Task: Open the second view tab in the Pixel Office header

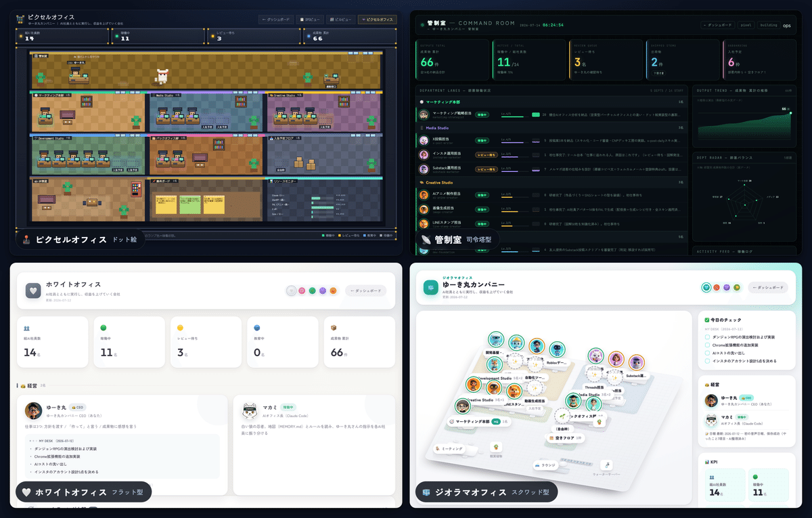Action: [311, 20]
